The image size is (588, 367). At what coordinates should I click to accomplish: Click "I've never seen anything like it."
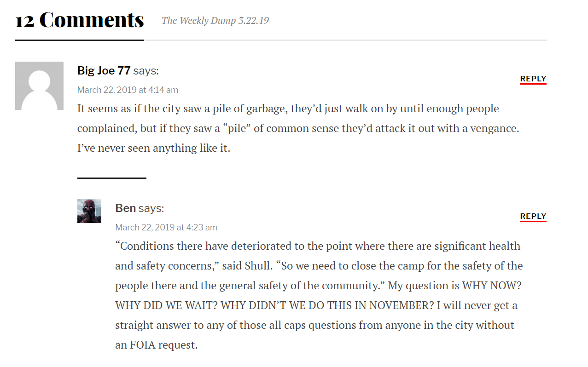click(153, 148)
